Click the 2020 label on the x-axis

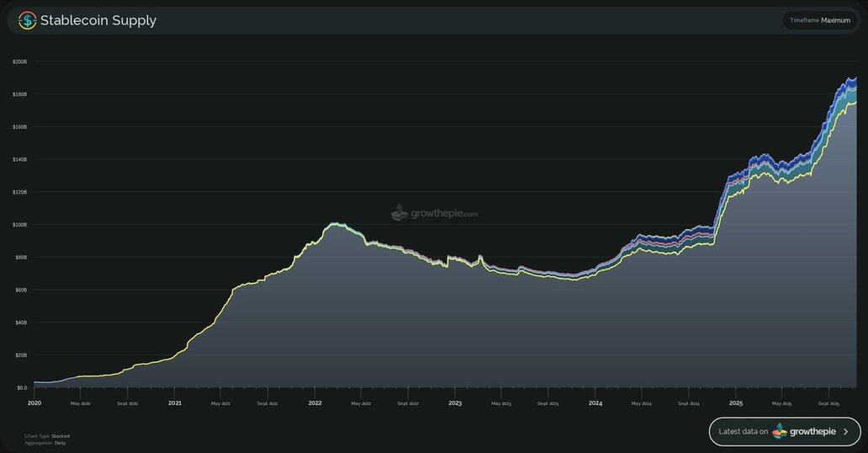[34, 403]
